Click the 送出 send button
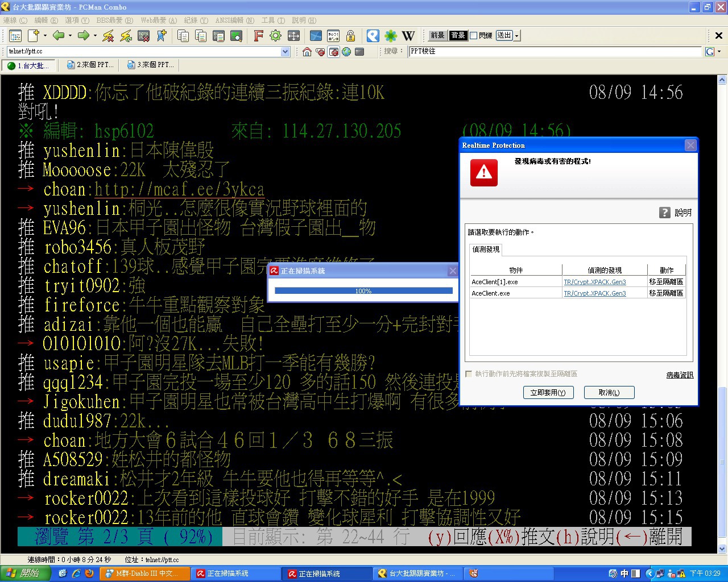 (x=504, y=36)
